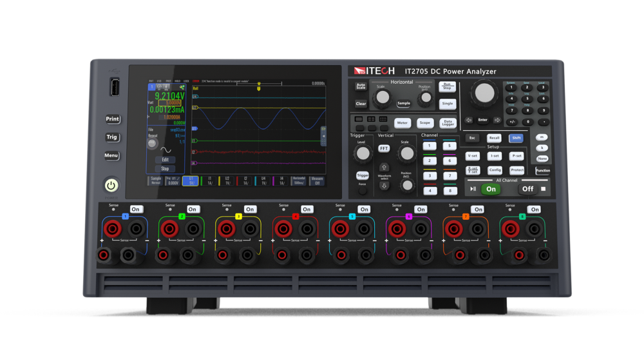The width and height of the screenshot is (644, 363).
Task: Push the FFT key
Action: (x=384, y=148)
